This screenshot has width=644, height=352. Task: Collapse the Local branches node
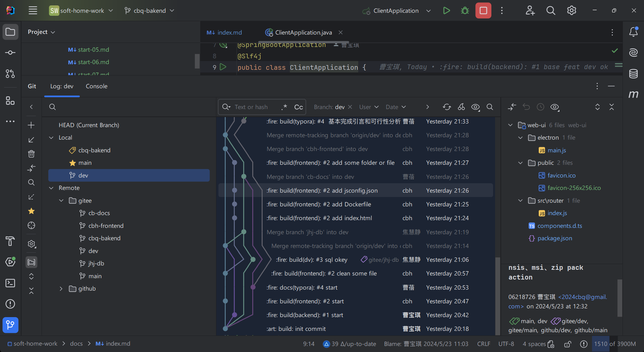point(51,138)
